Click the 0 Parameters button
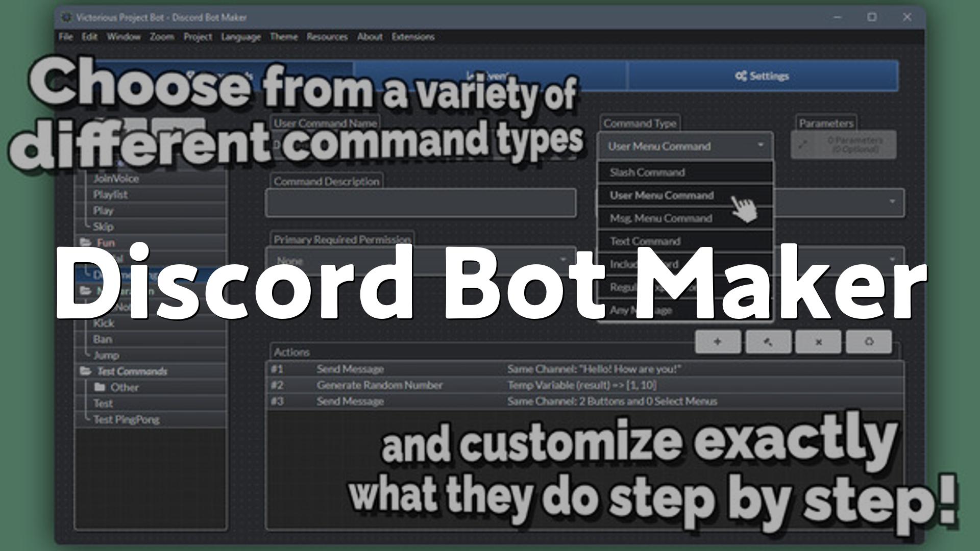The height and width of the screenshot is (551, 980). coord(844,145)
